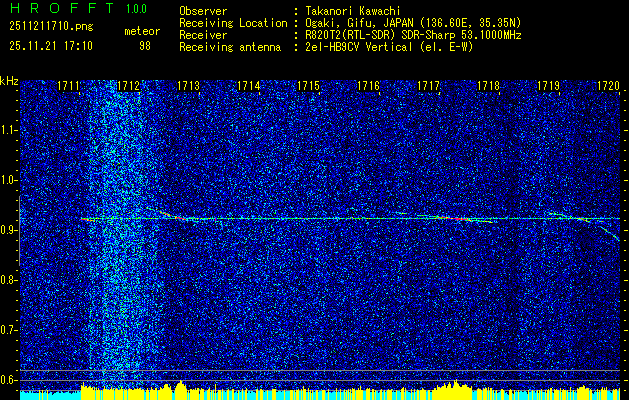
Task: Click the 1715 time marker
Action: click(308, 86)
